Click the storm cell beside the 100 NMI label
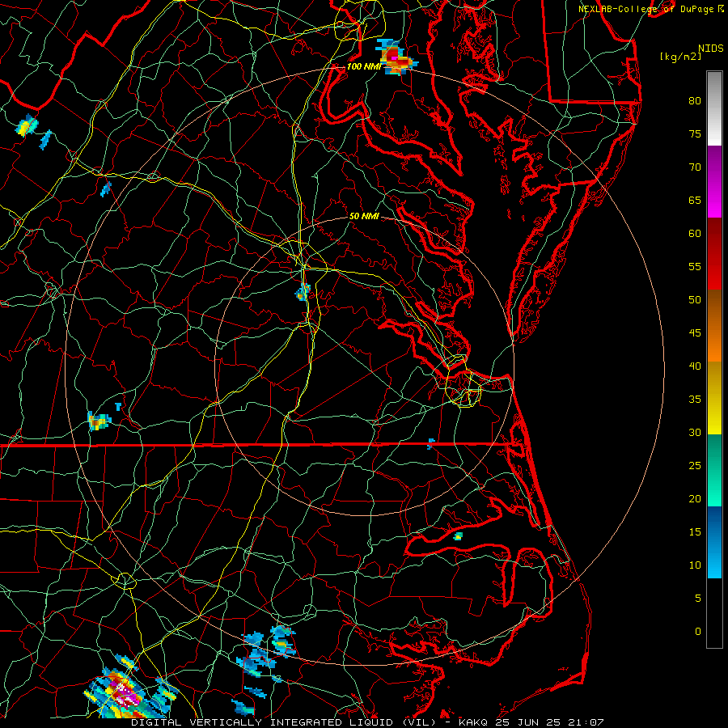The width and height of the screenshot is (728, 728). (x=396, y=57)
